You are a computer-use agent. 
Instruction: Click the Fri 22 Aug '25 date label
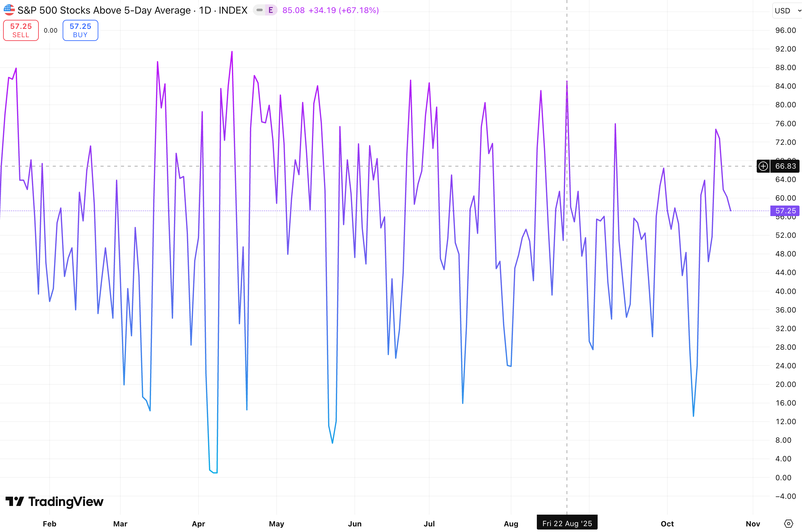[x=567, y=523]
